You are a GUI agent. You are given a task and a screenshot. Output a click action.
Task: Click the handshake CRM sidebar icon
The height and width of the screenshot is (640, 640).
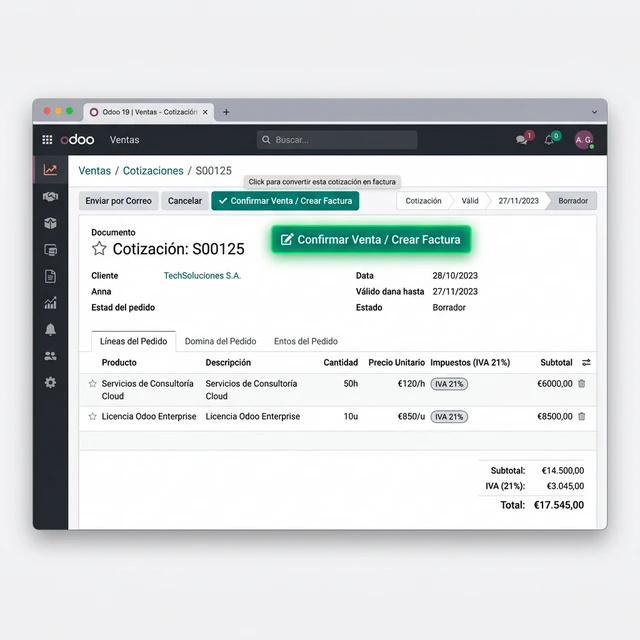50,197
